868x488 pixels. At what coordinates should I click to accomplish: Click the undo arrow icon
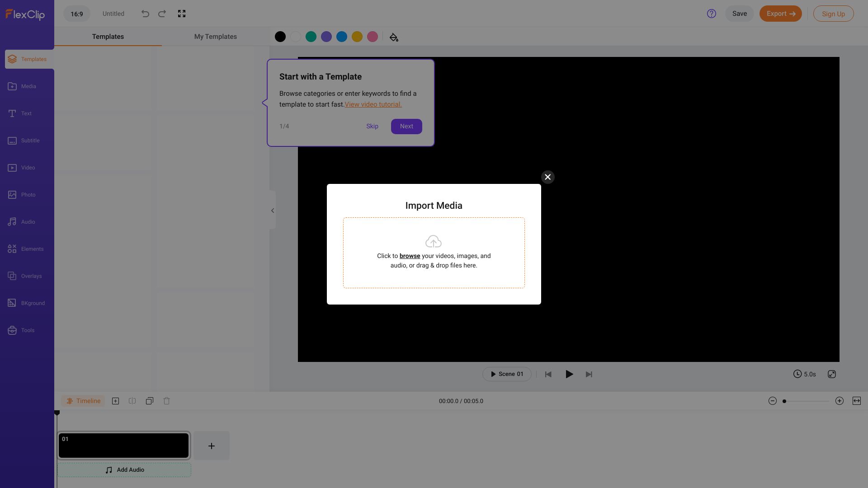pyautogui.click(x=145, y=14)
